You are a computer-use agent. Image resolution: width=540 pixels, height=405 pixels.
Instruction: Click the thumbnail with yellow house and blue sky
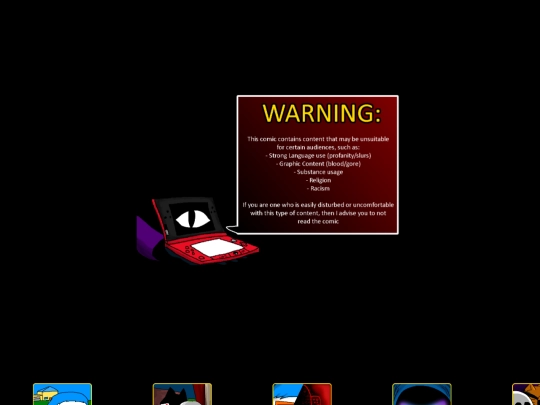(x=62, y=394)
